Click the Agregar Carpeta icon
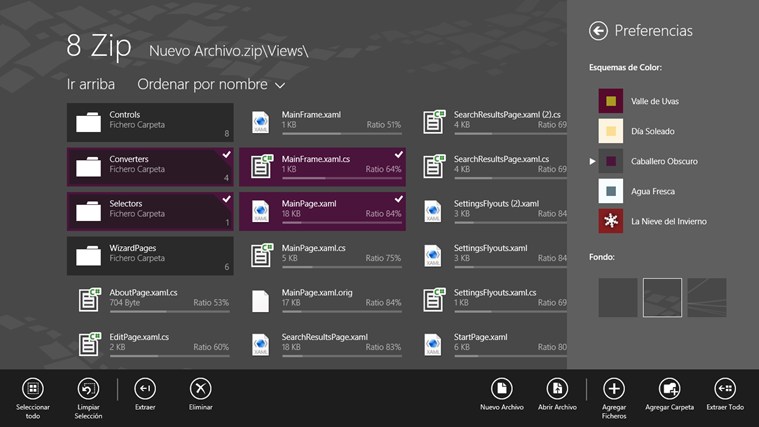Viewport: 759px width, 427px height. point(669,389)
